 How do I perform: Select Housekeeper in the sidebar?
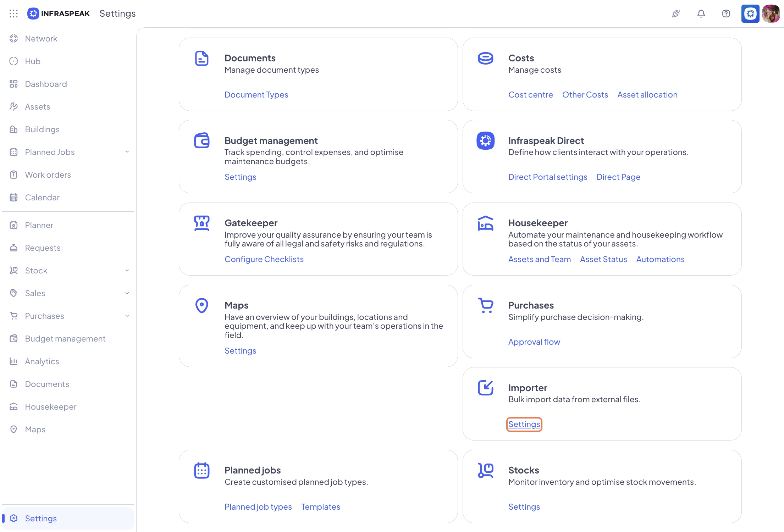click(x=51, y=406)
